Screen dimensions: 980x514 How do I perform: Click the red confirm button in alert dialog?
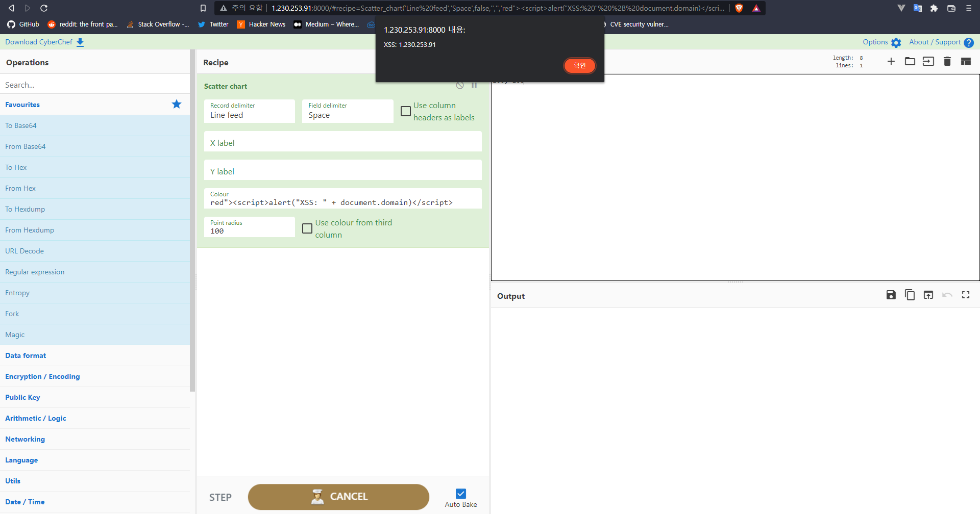[579, 65]
